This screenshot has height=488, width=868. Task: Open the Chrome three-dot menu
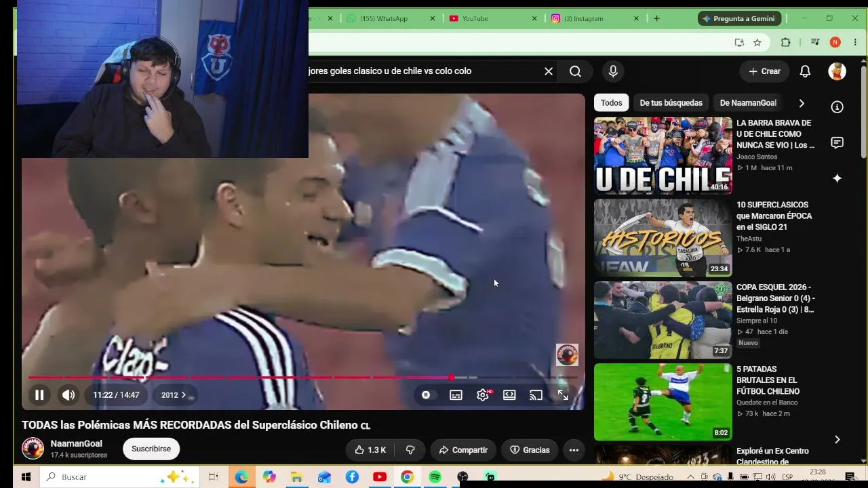click(x=855, y=42)
